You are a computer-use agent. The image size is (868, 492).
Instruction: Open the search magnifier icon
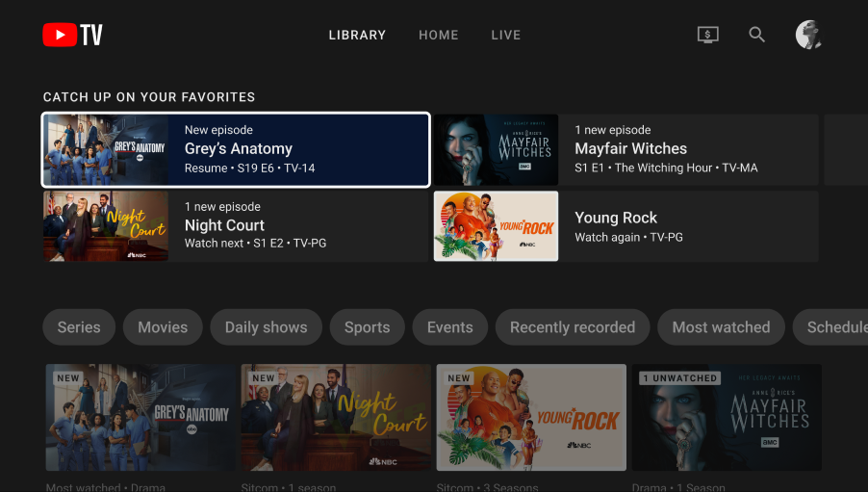pos(756,35)
